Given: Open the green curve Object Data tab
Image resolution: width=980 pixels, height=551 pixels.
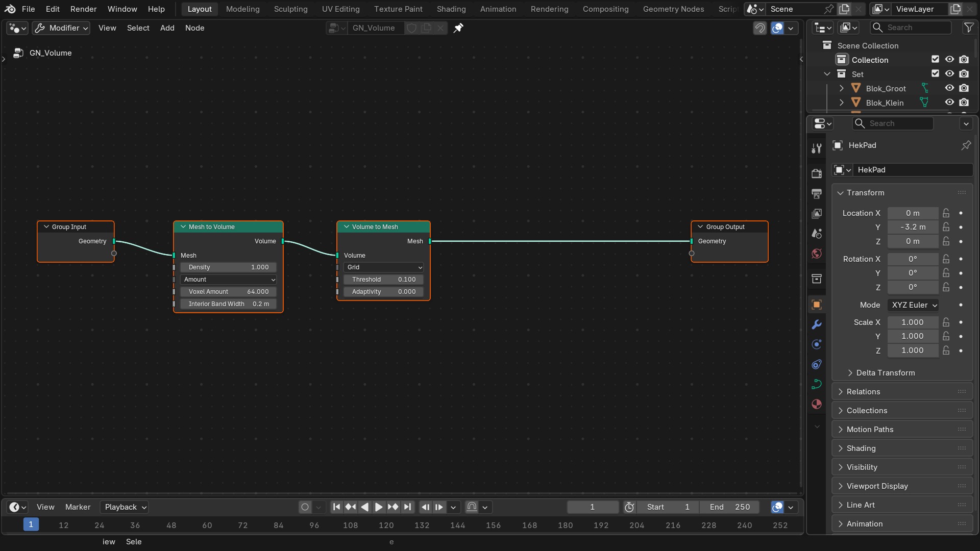Looking at the screenshot, I should [817, 384].
